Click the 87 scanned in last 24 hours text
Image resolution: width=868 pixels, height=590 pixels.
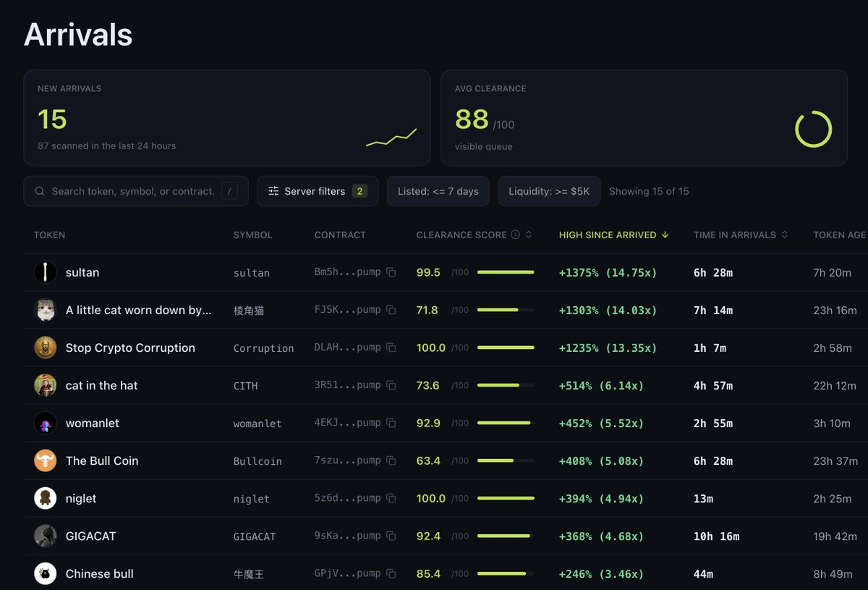tap(106, 146)
